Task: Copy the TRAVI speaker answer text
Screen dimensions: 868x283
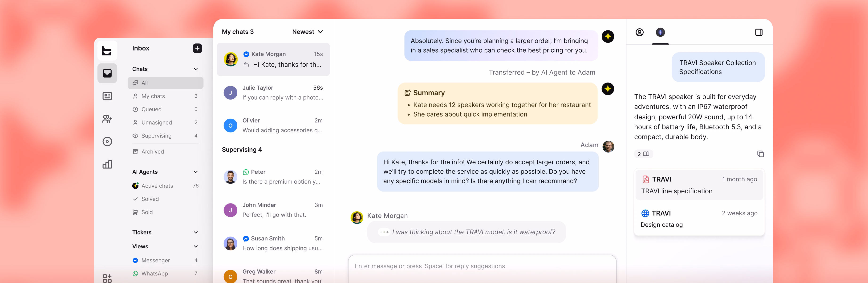Action: [x=761, y=154]
